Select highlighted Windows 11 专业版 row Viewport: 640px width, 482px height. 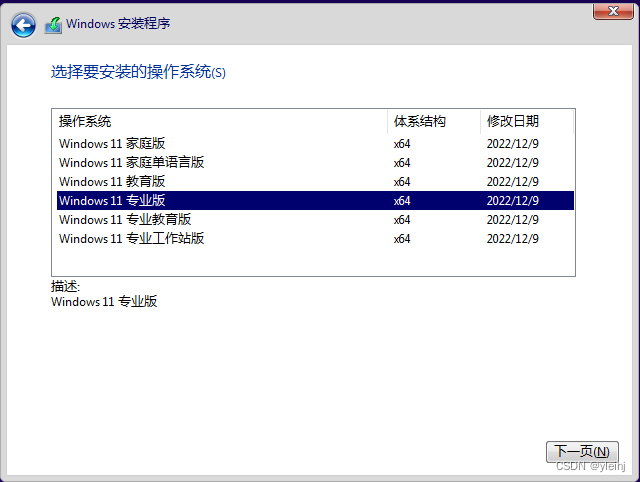point(111,201)
